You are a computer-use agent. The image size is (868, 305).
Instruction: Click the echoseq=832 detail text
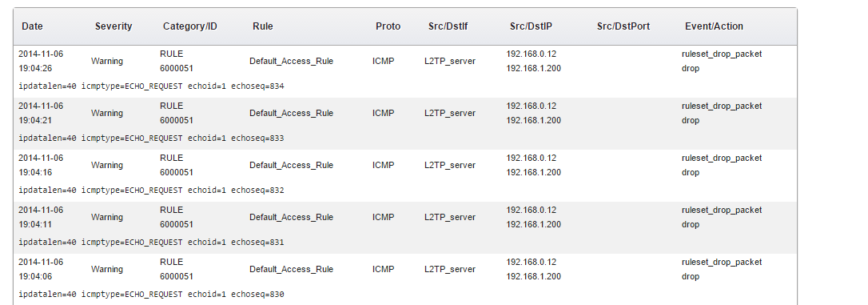point(151,191)
